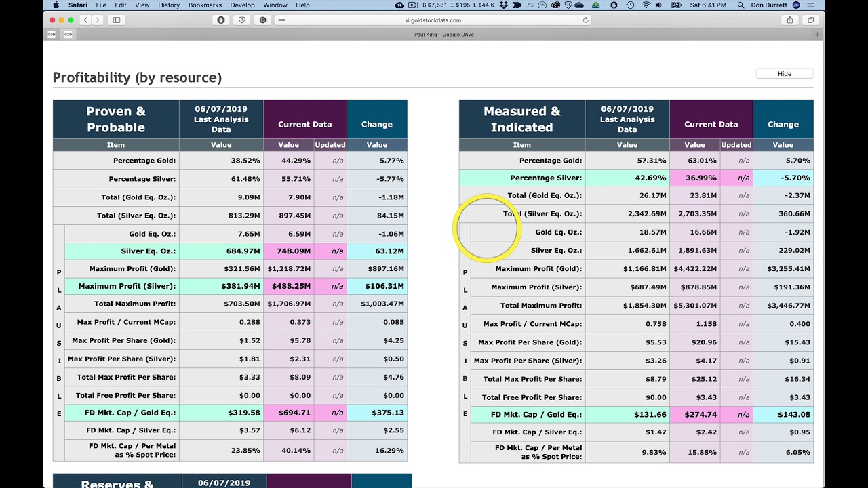Click the Hide button for Profitability section
Image resolution: width=868 pixels, height=488 pixels.
coord(785,73)
